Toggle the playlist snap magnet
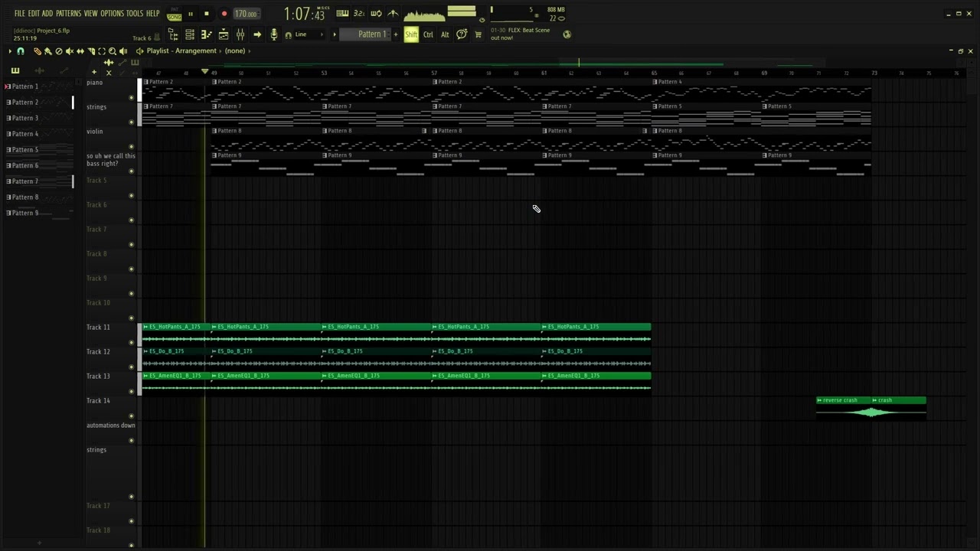 [x=21, y=51]
